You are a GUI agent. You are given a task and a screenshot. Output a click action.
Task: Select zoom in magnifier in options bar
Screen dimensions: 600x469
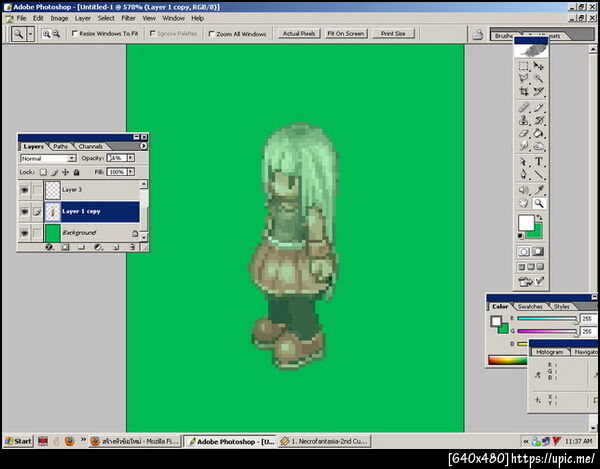46,34
